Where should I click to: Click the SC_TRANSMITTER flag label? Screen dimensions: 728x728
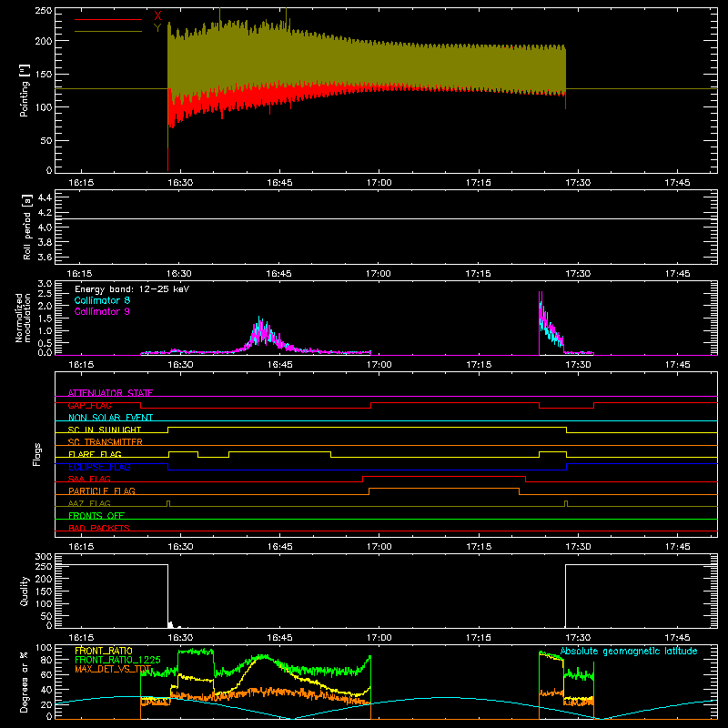[x=106, y=442]
